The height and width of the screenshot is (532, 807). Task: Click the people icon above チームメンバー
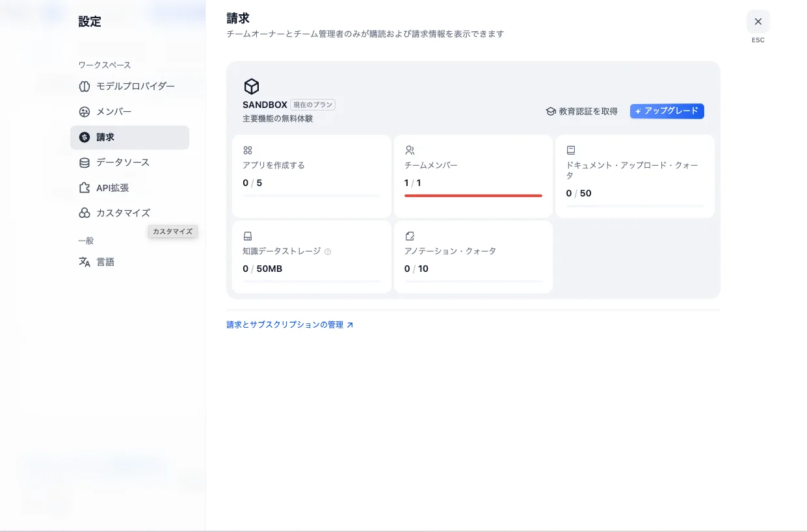pos(410,150)
